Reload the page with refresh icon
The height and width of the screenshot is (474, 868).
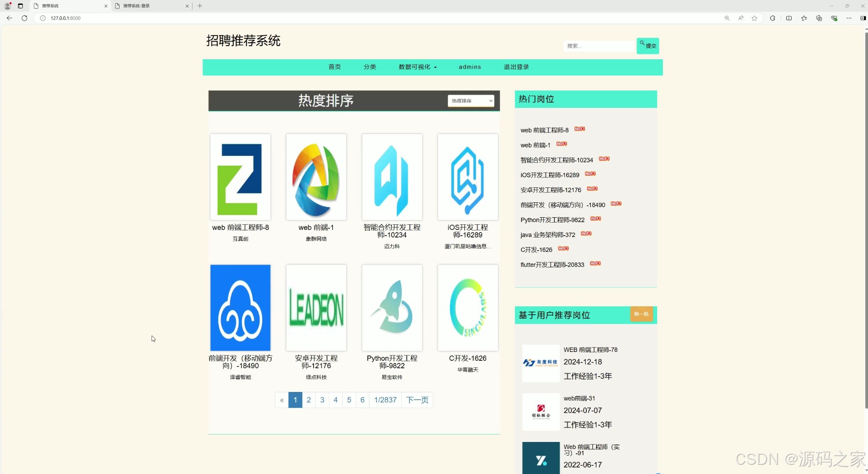click(x=25, y=18)
